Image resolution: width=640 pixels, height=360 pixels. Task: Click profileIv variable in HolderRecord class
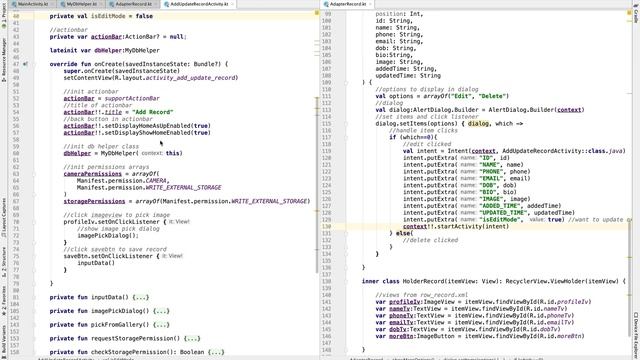pyautogui.click(x=404, y=302)
